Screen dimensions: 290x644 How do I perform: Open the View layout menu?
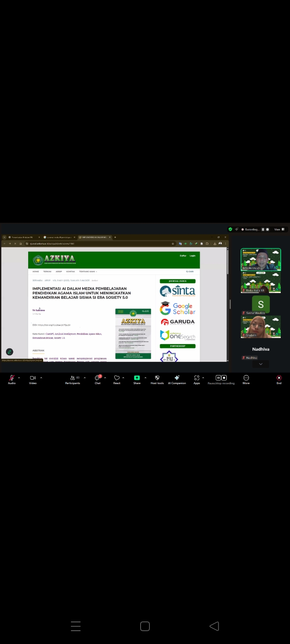(279, 229)
